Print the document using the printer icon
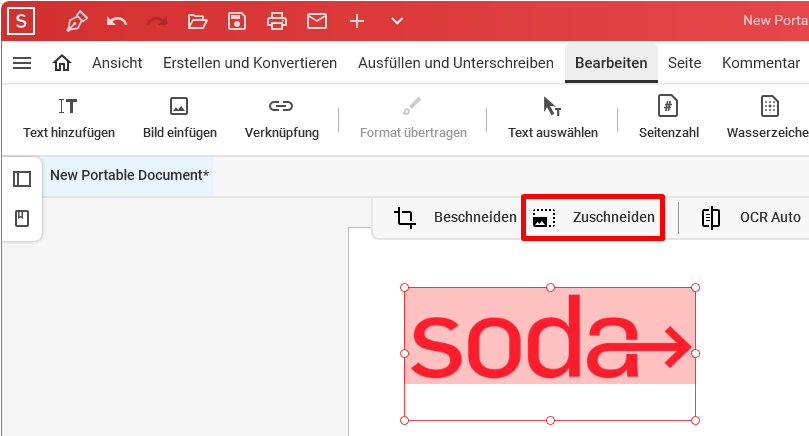This screenshot has height=436, width=809. click(277, 21)
